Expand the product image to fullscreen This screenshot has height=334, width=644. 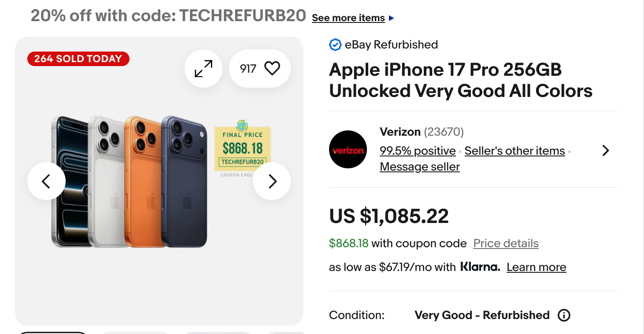203,68
